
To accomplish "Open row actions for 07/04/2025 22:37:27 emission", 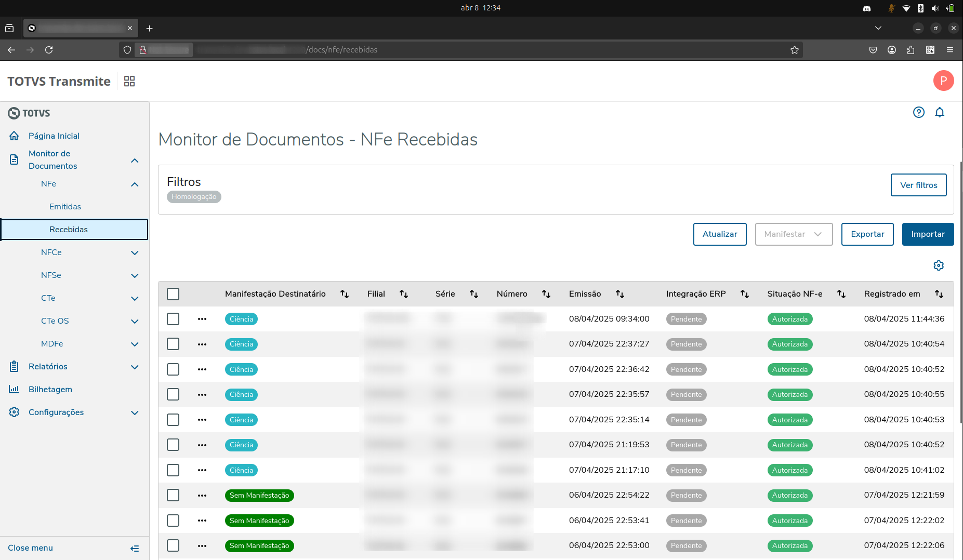I will 202,344.
